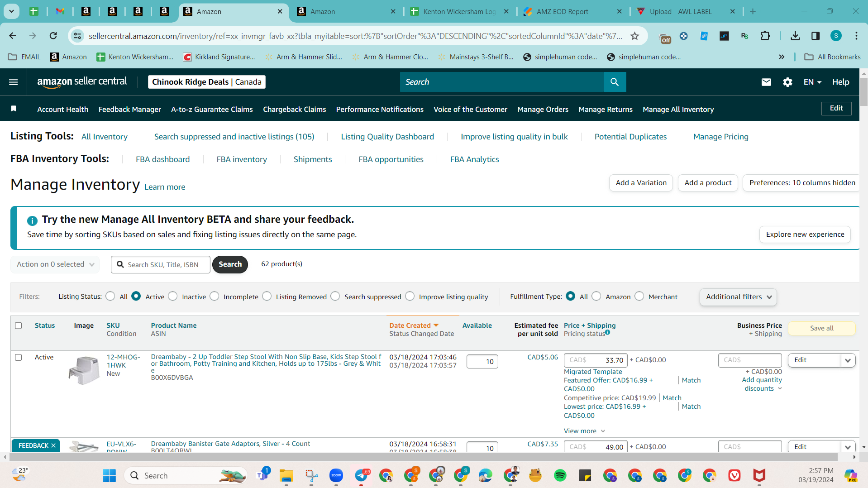868x488 pixels.
Task: Select the Search suppressed radio
Action: coord(335,296)
